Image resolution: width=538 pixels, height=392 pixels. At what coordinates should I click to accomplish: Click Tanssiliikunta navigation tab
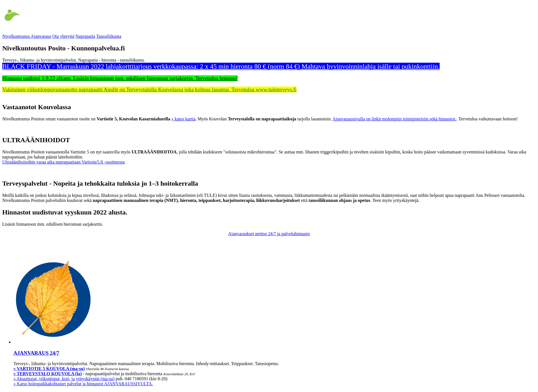(x=109, y=36)
